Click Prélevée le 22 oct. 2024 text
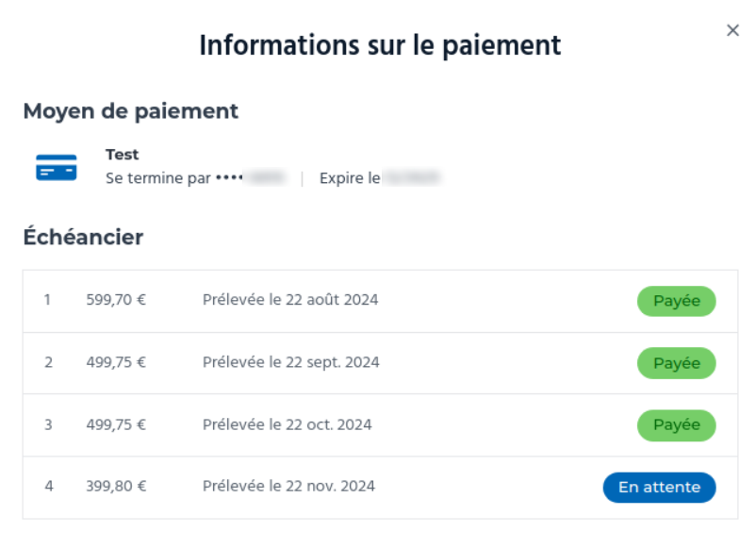756x548 pixels. coord(287,425)
